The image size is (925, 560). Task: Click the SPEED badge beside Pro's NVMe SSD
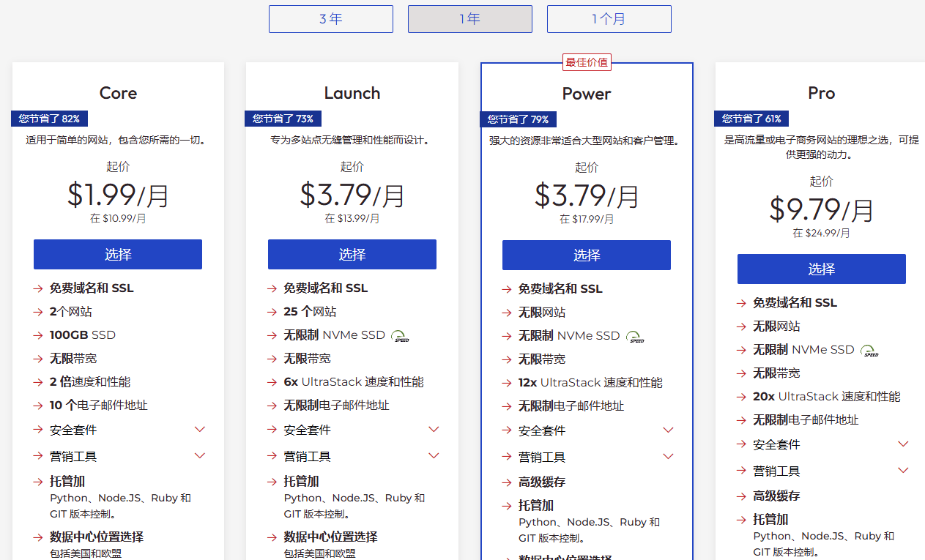pos(867,351)
